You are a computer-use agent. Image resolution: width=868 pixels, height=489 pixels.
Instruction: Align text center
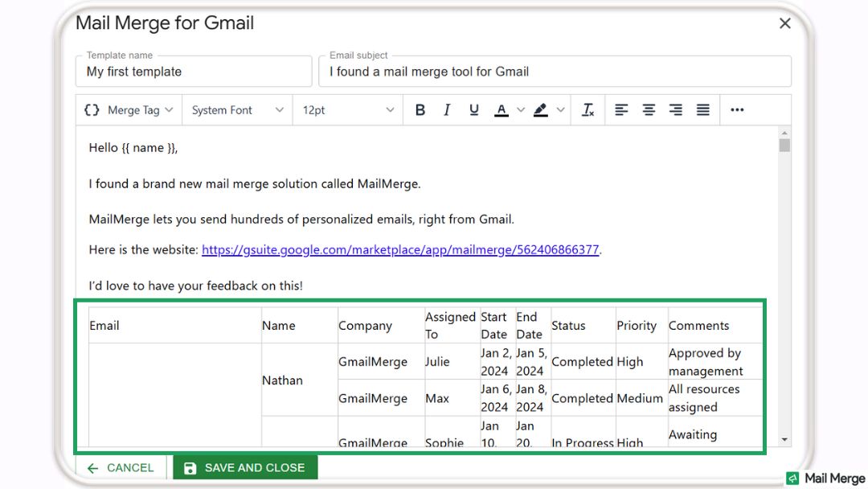pos(649,109)
